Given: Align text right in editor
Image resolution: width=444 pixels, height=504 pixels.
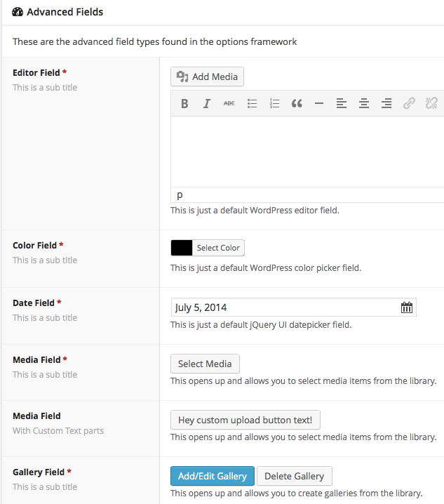Looking at the screenshot, I should pyautogui.click(x=386, y=104).
